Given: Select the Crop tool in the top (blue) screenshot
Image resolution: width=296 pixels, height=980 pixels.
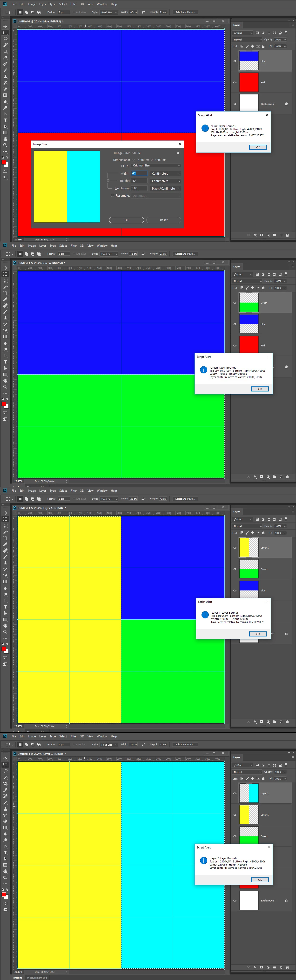Looking at the screenshot, I should [5, 51].
